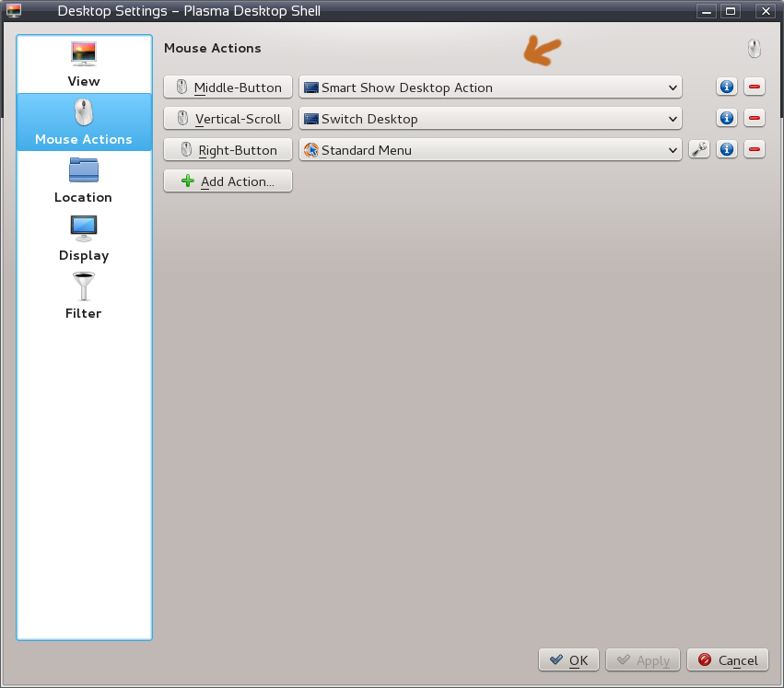The image size is (784, 688).
Task: Click the Apply button
Action: point(643,660)
